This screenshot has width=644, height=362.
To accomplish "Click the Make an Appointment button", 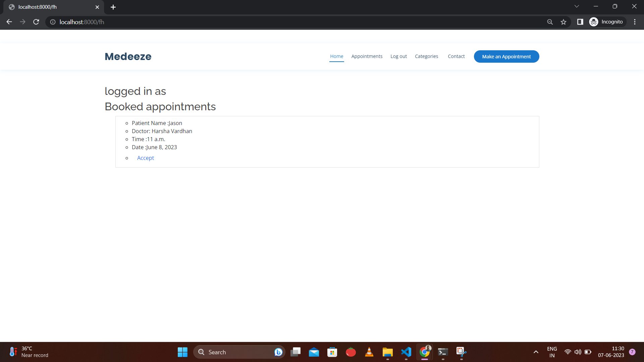I will click(506, 57).
